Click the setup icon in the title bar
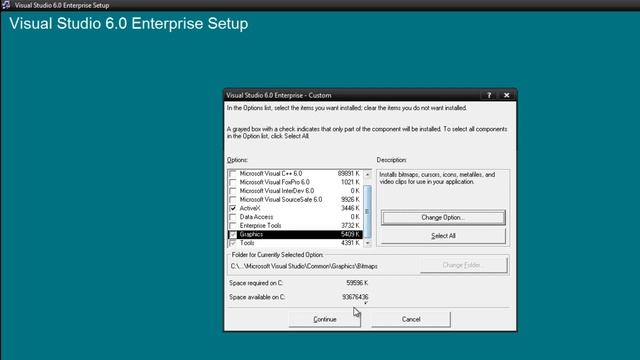The image size is (640, 360). click(x=6, y=5)
